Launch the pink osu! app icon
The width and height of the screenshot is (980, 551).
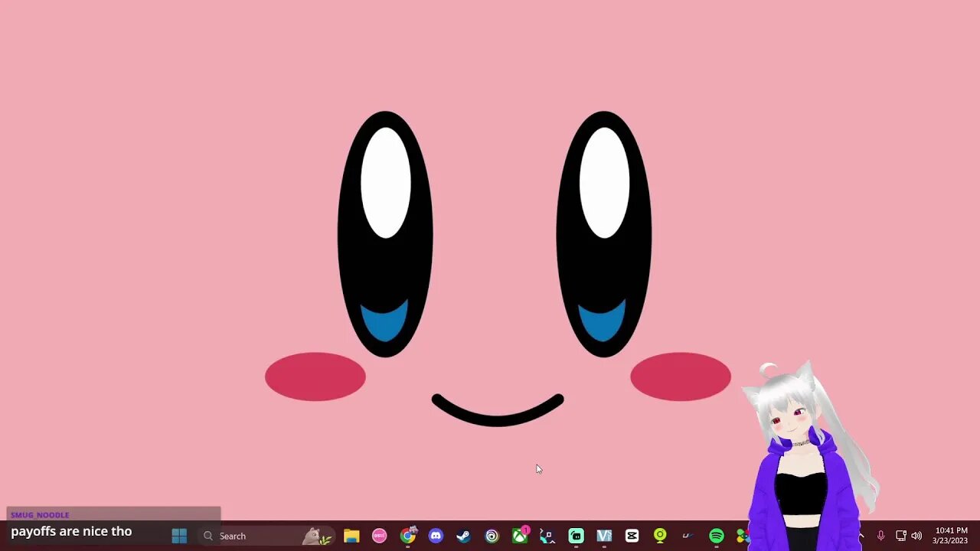[x=380, y=536]
